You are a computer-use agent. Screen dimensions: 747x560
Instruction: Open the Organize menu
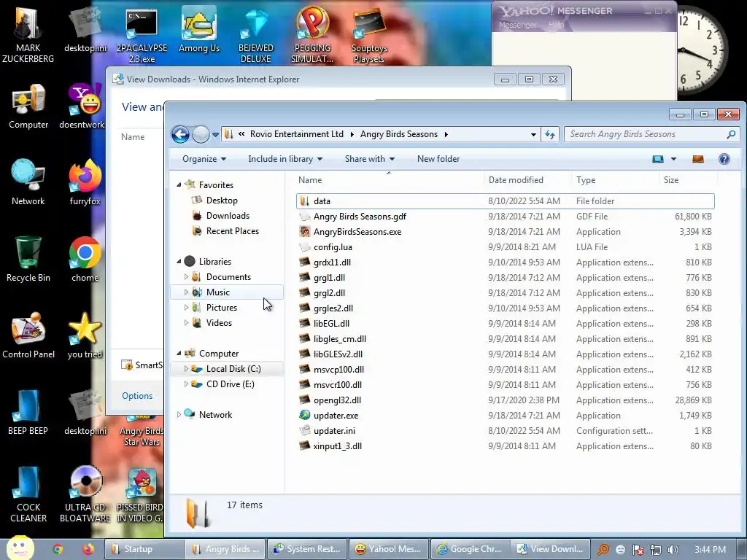point(204,159)
